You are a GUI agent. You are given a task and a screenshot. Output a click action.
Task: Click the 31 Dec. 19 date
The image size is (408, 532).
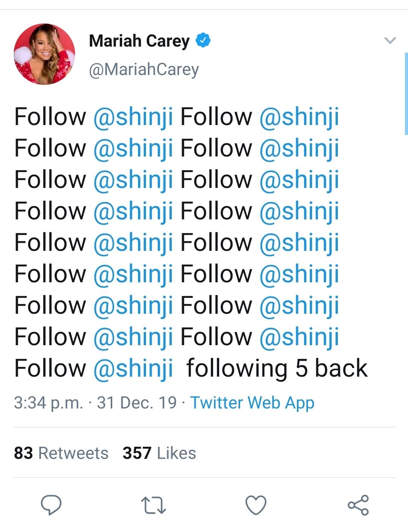(x=137, y=402)
